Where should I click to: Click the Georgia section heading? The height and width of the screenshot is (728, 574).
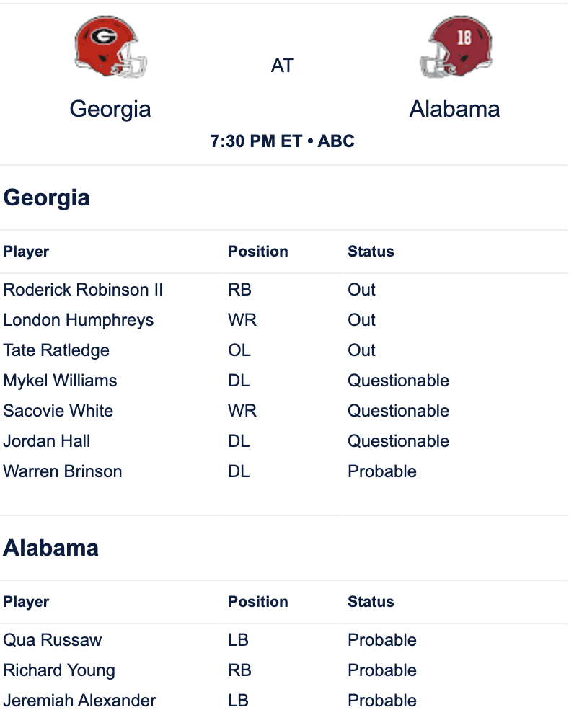click(46, 198)
